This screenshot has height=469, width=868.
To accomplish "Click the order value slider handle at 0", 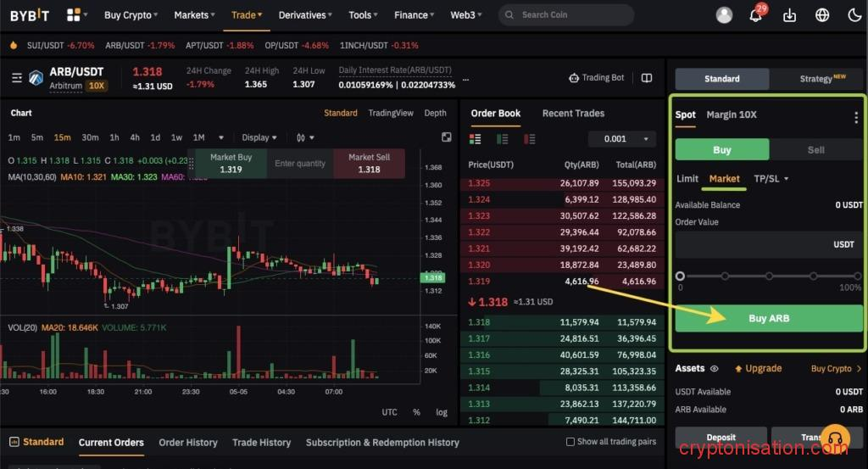I will 681,276.
